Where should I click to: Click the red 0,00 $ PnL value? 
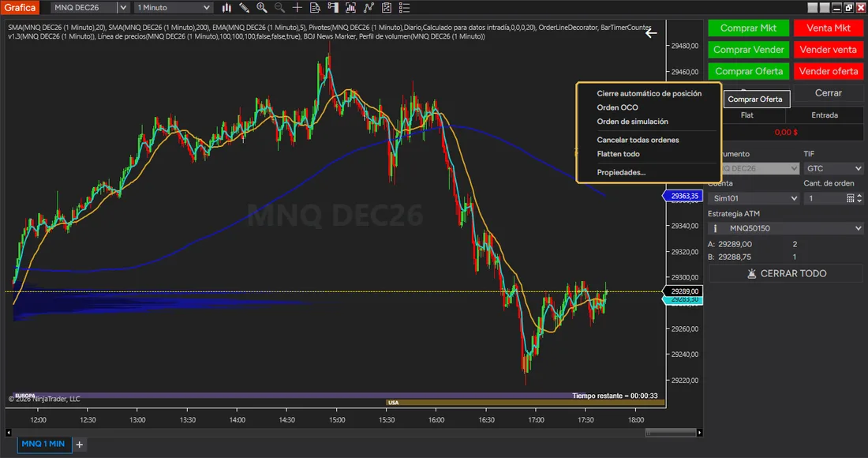tap(786, 133)
